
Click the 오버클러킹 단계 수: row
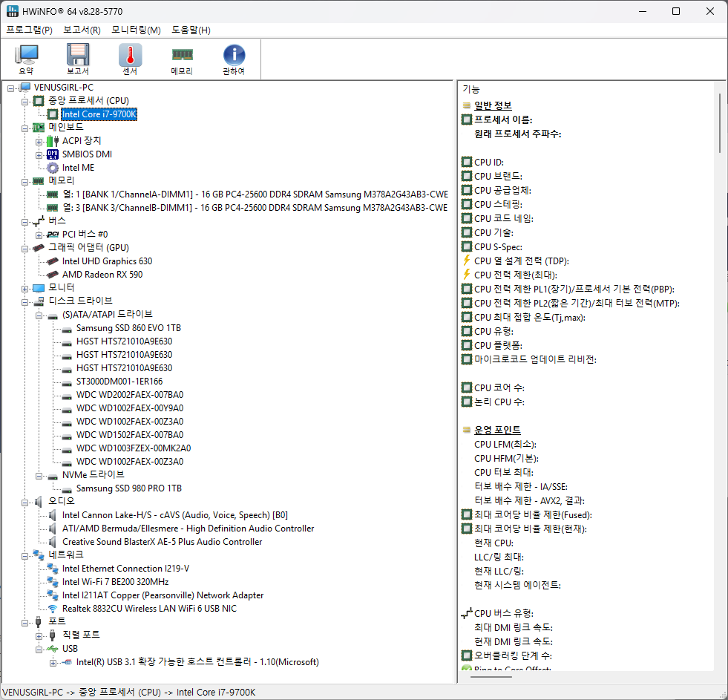[513, 656]
